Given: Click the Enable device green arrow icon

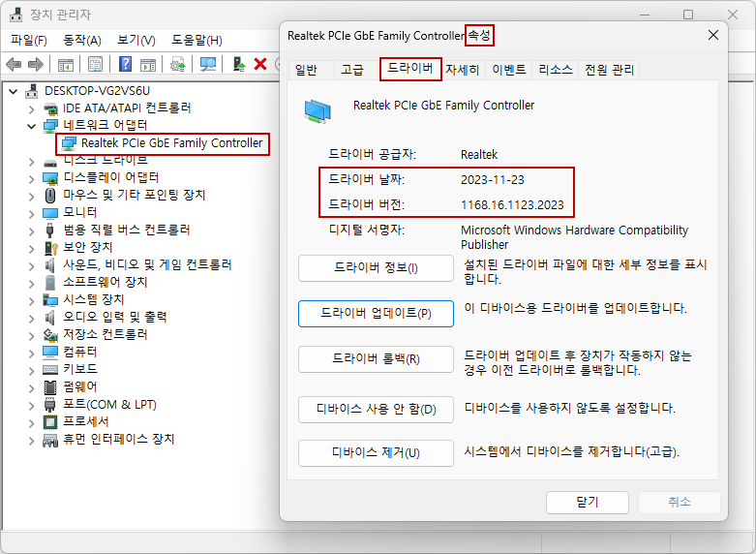Looking at the screenshot, I should coord(239,64).
